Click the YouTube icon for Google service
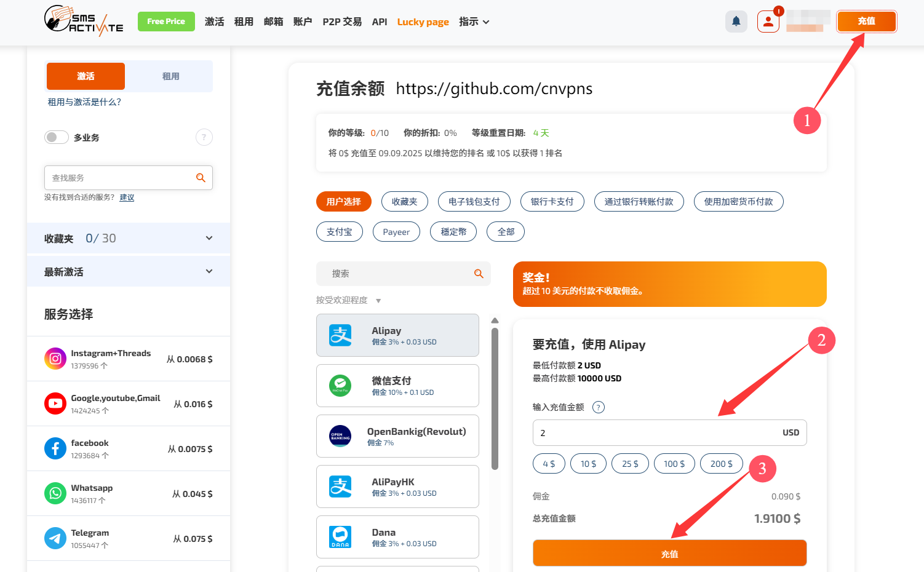This screenshot has width=924, height=572. pos(55,403)
